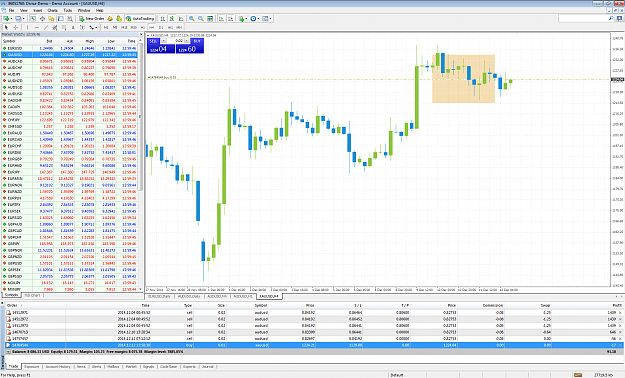The image size is (625, 378).
Task: Set the H4 timeframe
Action: (152, 28)
